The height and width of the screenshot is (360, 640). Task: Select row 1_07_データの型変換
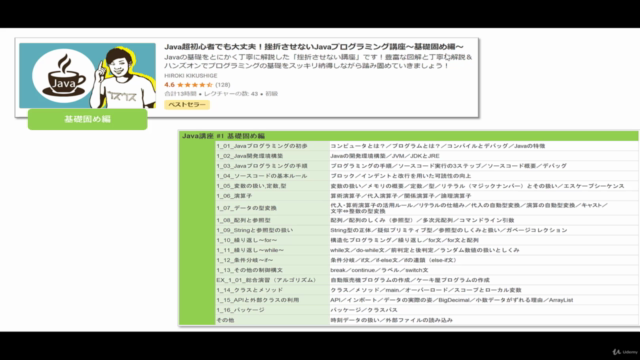coord(272,208)
